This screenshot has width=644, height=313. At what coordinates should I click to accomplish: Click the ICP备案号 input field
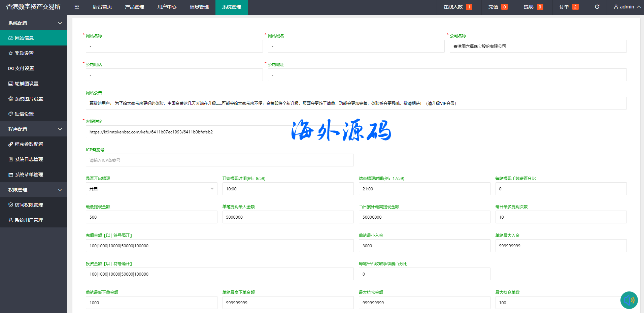click(219, 160)
